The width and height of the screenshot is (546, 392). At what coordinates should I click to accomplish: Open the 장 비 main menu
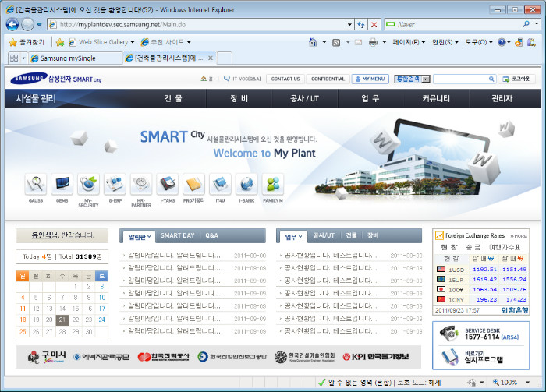point(239,98)
